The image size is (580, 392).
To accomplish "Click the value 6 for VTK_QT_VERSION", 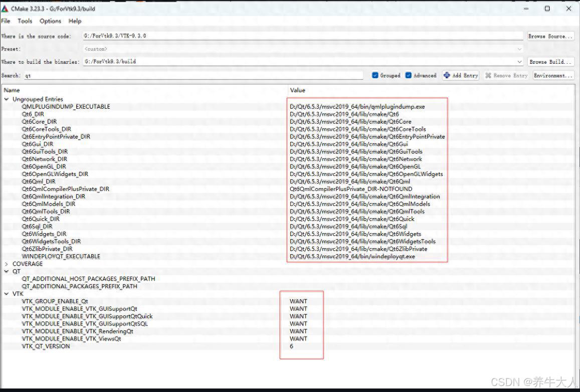I will pos(291,346).
